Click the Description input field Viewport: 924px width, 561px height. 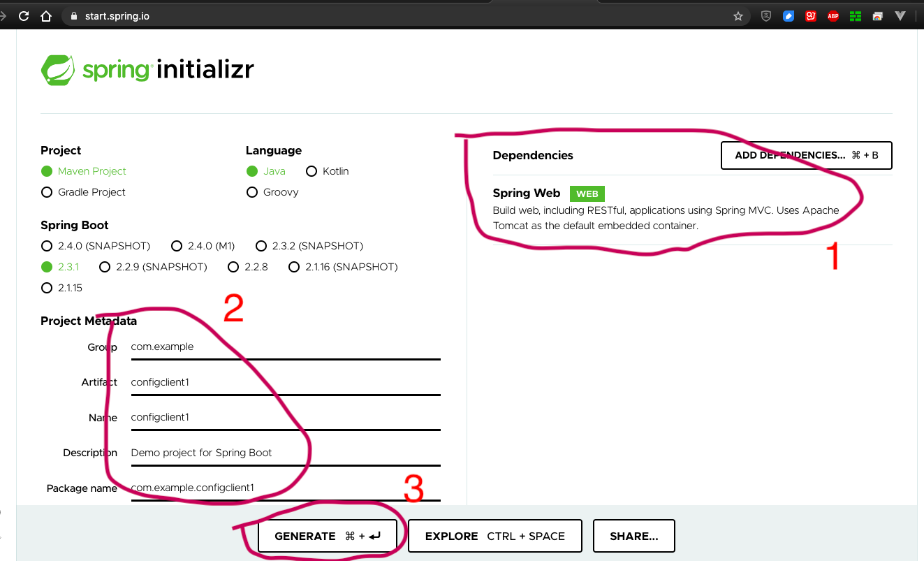286,453
